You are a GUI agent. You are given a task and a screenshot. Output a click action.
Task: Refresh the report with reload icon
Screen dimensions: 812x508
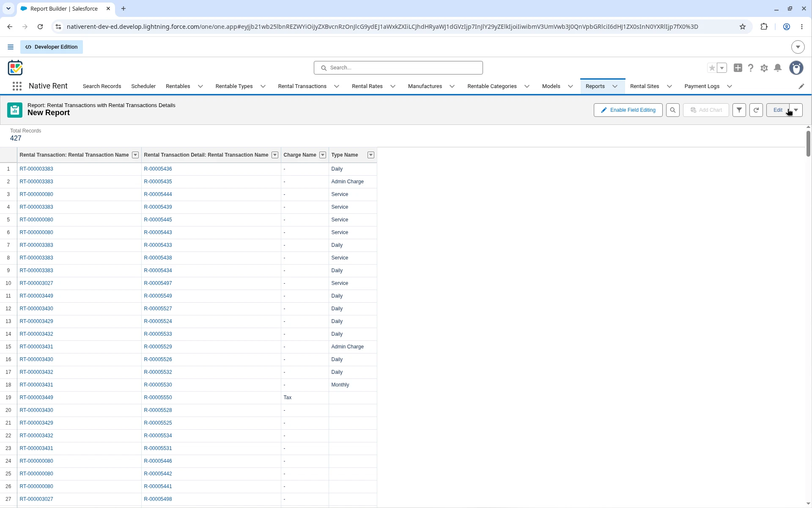(x=756, y=110)
